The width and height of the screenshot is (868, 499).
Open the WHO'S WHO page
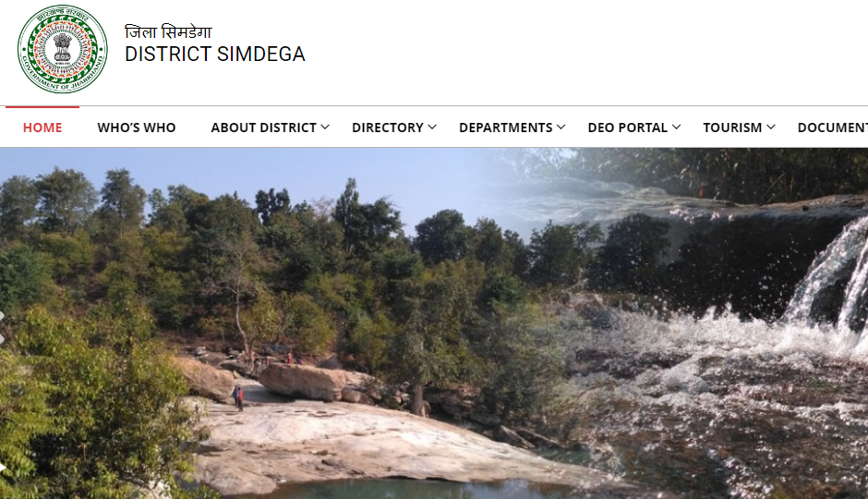(x=136, y=128)
